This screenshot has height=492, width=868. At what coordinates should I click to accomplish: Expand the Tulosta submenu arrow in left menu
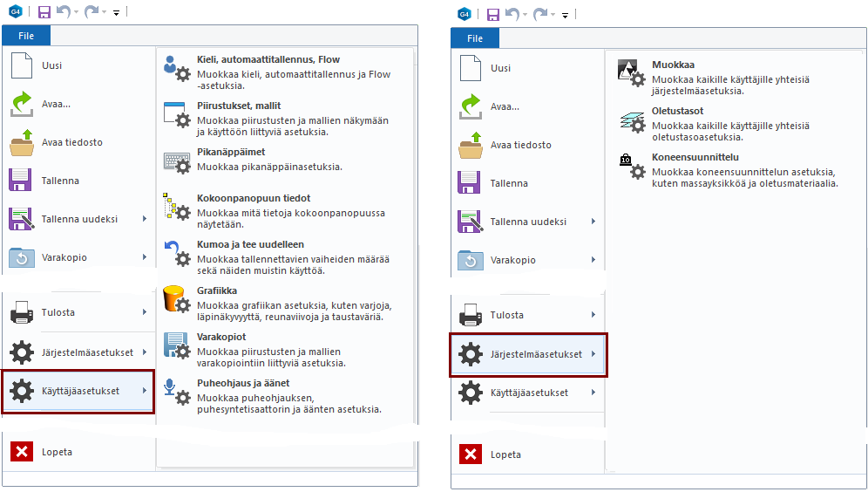145,312
